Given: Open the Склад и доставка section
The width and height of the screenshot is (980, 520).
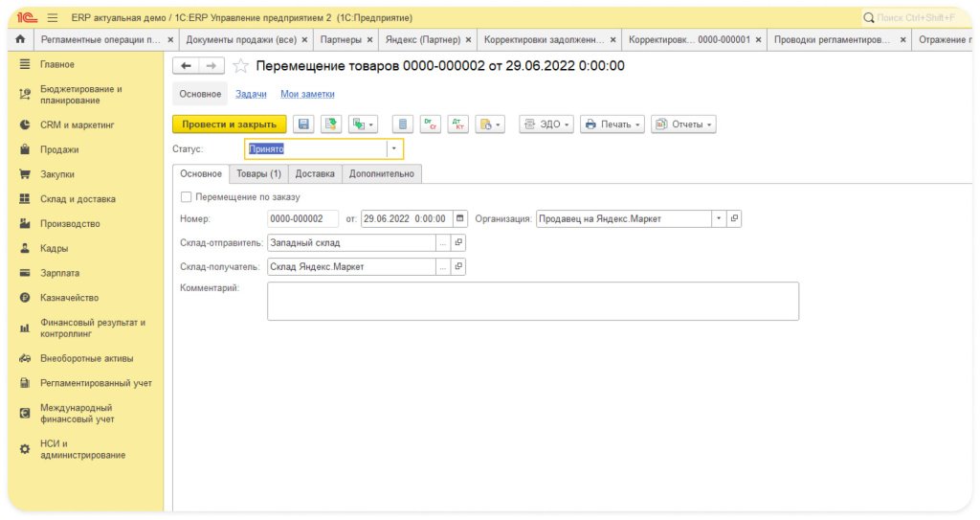Looking at the screenshot, I should click(x=78, y=199).
